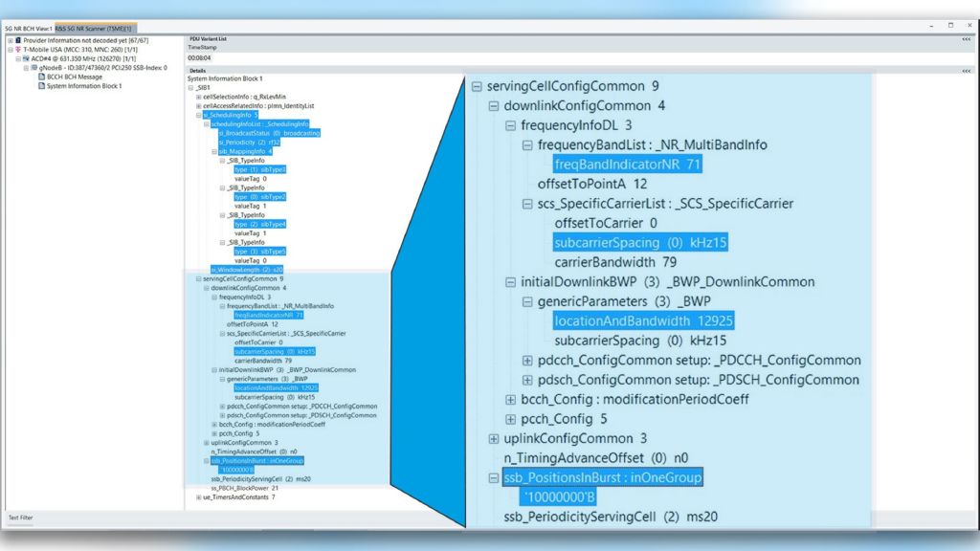Image resolution: width=980 pixels, height=551 pixels.
Task: Collapse Details panel using chevrons icon
Action: 966,70
